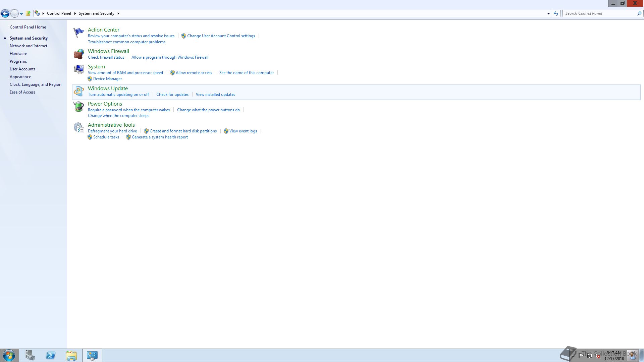The width and height of the screenshot is (644, 362).
Task: Open Device Manager
Action: click(107, 79)
